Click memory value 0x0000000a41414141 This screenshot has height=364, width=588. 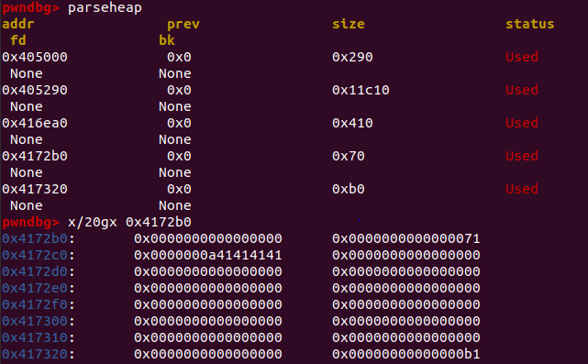pos(208,255)
